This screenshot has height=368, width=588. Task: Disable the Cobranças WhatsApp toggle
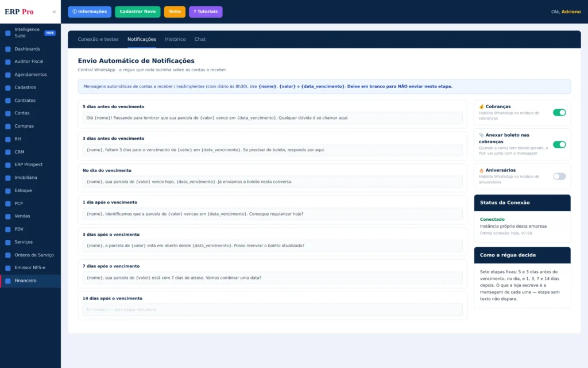(x=559, y=112)
